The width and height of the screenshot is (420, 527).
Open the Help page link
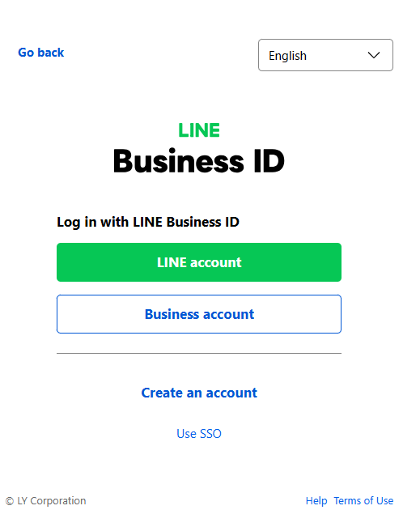(316, 501)
